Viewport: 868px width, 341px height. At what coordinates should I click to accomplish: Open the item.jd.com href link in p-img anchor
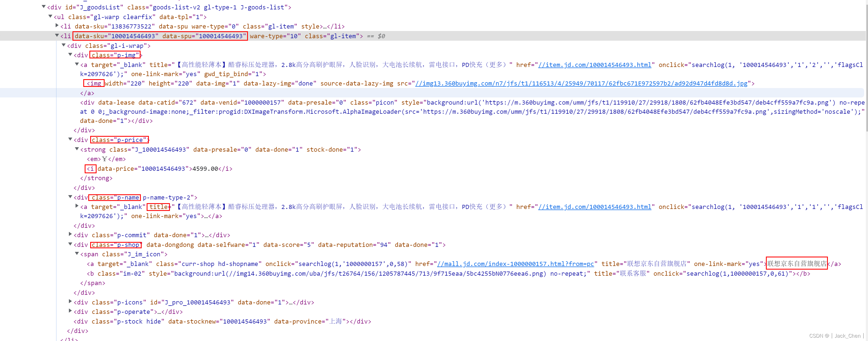[x=594, y=65]
